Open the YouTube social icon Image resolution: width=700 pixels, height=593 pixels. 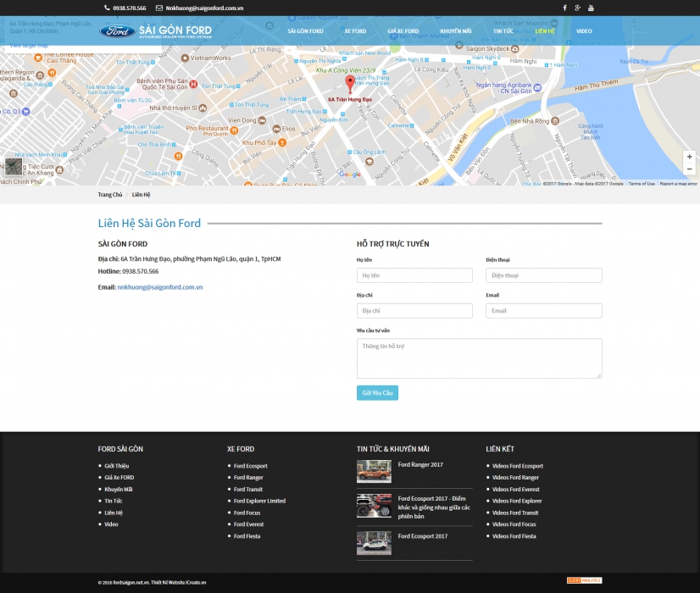point(591,8)
